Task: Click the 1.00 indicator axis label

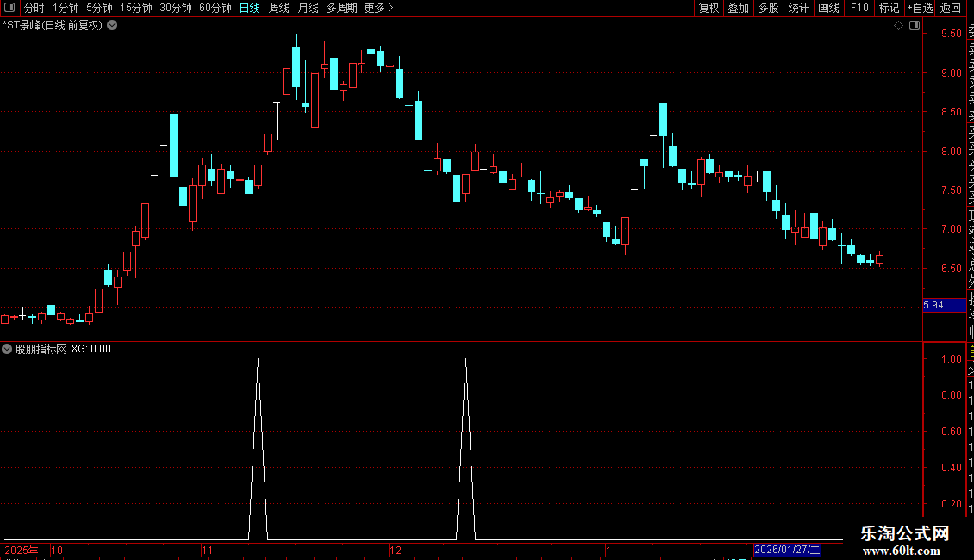Action: coord(951,359)
